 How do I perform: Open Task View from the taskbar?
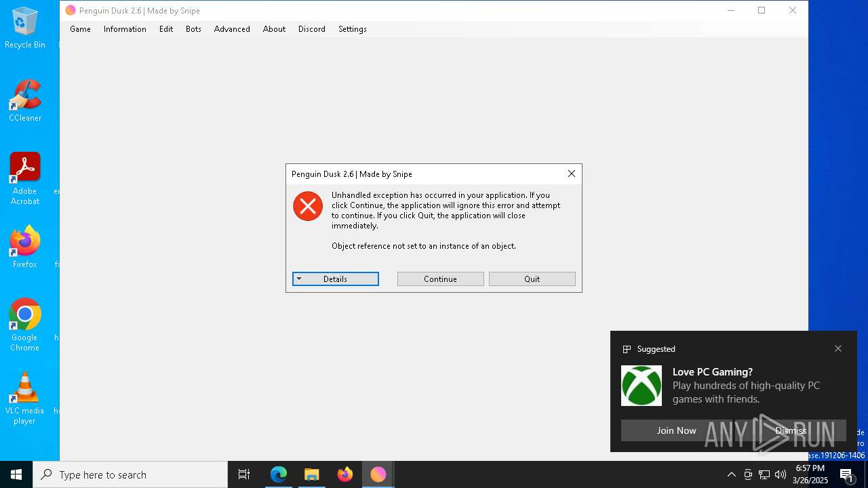point(244,474)
